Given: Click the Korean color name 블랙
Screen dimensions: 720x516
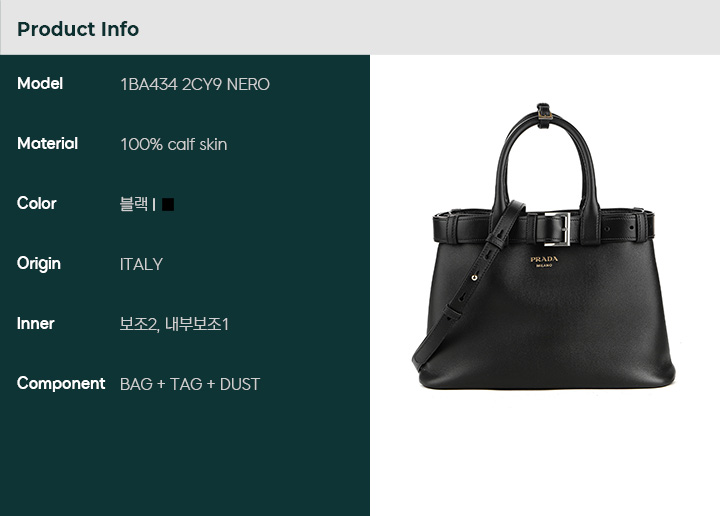Looking at the screenshot, I should pos(134,204).
